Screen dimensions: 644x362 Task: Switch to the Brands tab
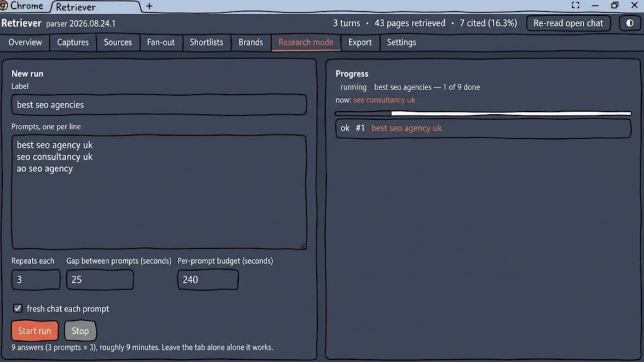coord(251,42)
